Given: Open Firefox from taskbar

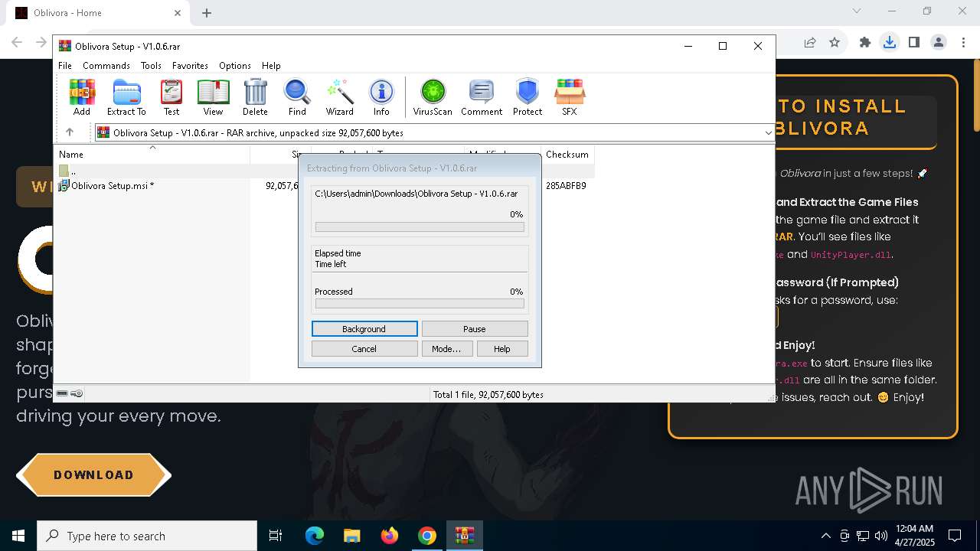Looking at the screenshot, I should (390, 536).
